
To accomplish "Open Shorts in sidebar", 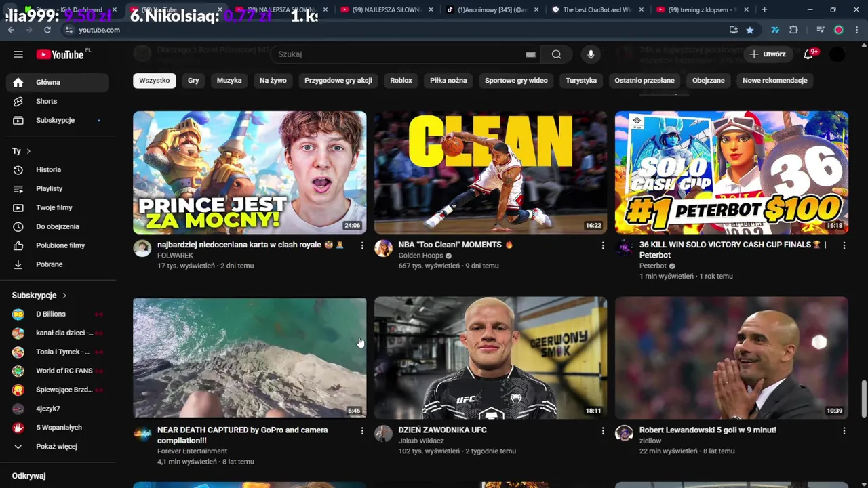I will click(58, 101).
